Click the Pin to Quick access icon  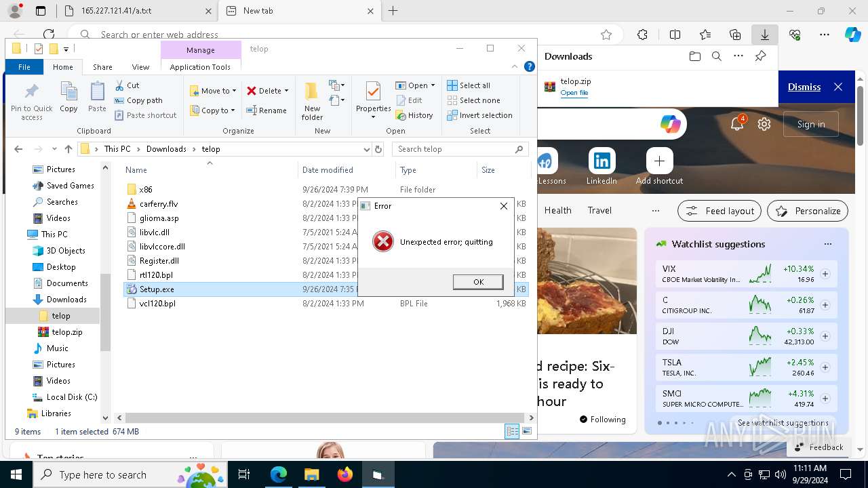coord(31,102)
